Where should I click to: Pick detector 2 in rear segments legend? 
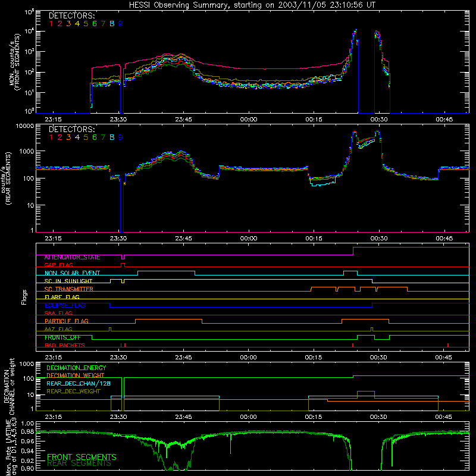(x=60, y=137)
